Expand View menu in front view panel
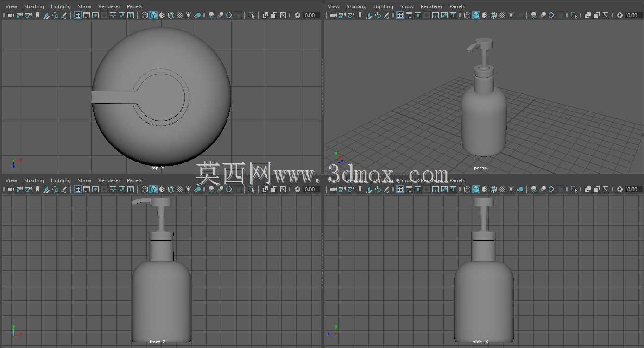This screenshot has height=348, width=644. click(x=12, y=180)
